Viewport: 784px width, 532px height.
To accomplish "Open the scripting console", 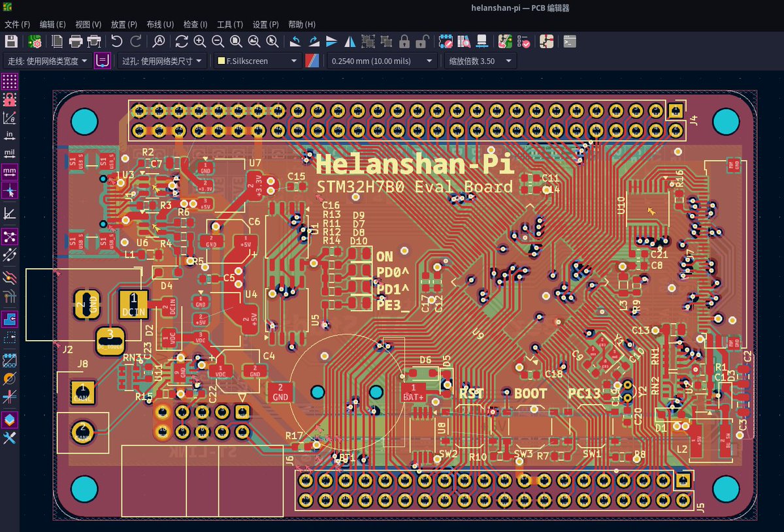I will [x=570, y=42].
